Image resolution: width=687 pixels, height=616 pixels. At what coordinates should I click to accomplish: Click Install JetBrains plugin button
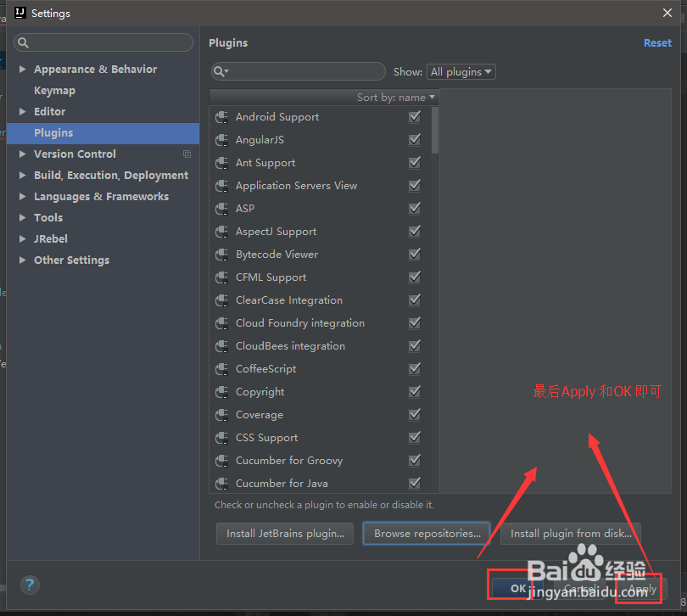tap(285, 534)
